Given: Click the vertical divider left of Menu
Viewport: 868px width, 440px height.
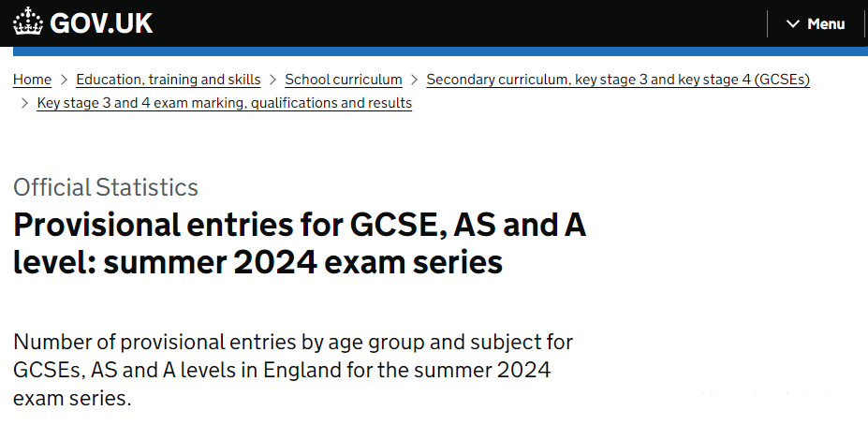Looking at the screenshot, I should click(767, 23).
